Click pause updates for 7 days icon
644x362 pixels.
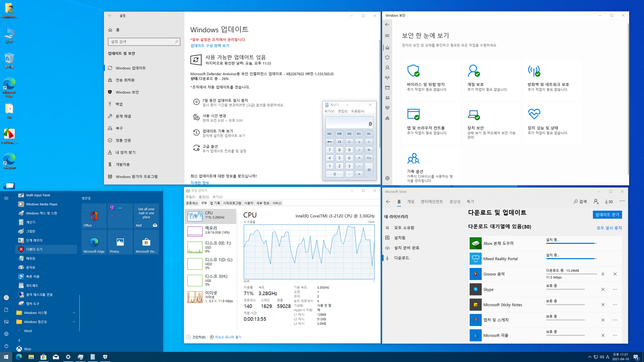tap(196, 102)
